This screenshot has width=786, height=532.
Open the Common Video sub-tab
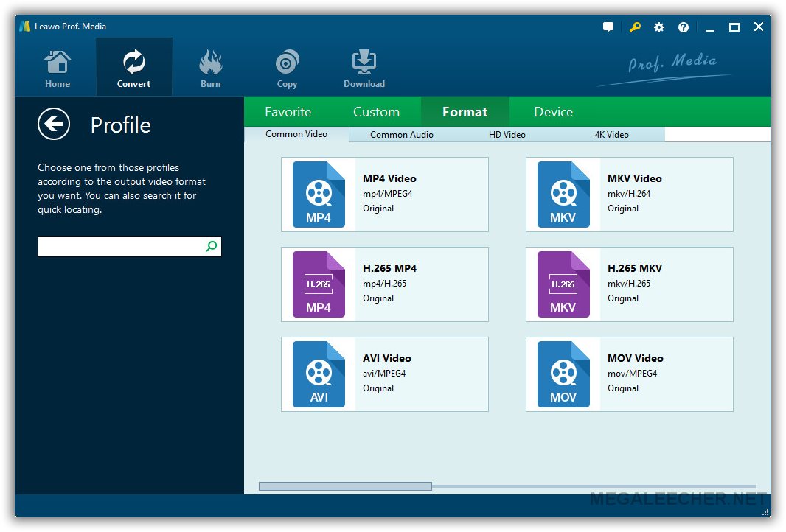click(x=296, y=134)
